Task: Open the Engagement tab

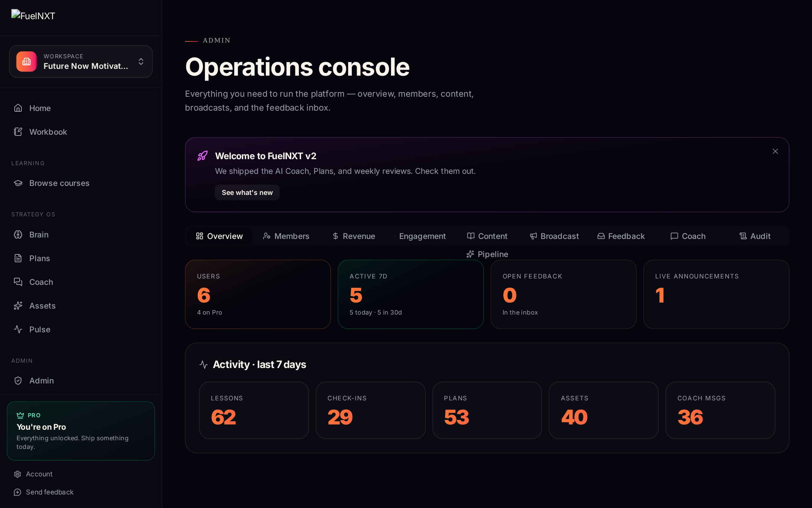Action: (420, 236)
